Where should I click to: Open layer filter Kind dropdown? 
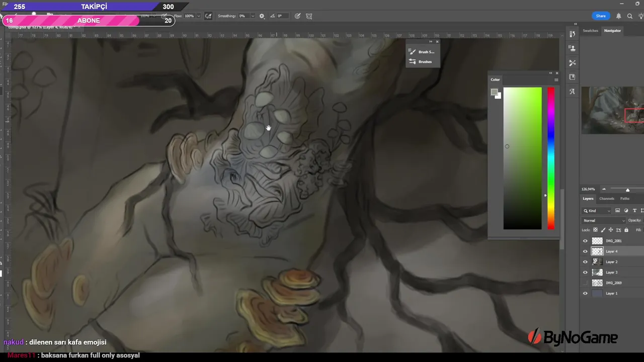click(x=597, y=211)
